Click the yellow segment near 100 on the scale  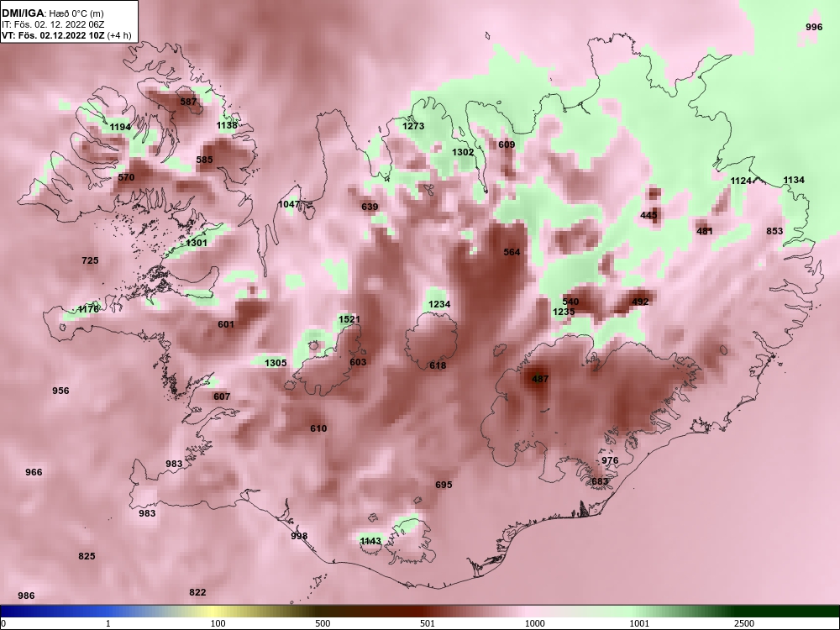[214, 612]
